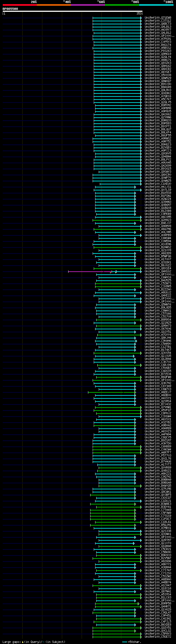Viewport: 176px width, 644px height.
Task: Click the white query sequence bar
Action: coord(72,11)
